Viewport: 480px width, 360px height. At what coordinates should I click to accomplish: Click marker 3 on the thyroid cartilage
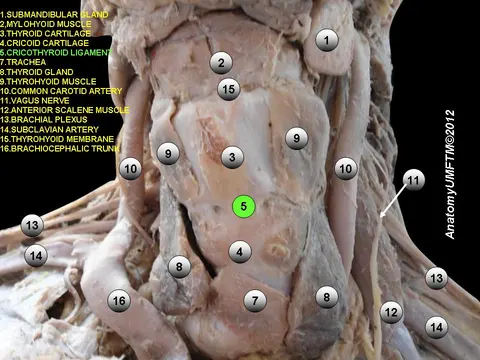pos(232,157)
